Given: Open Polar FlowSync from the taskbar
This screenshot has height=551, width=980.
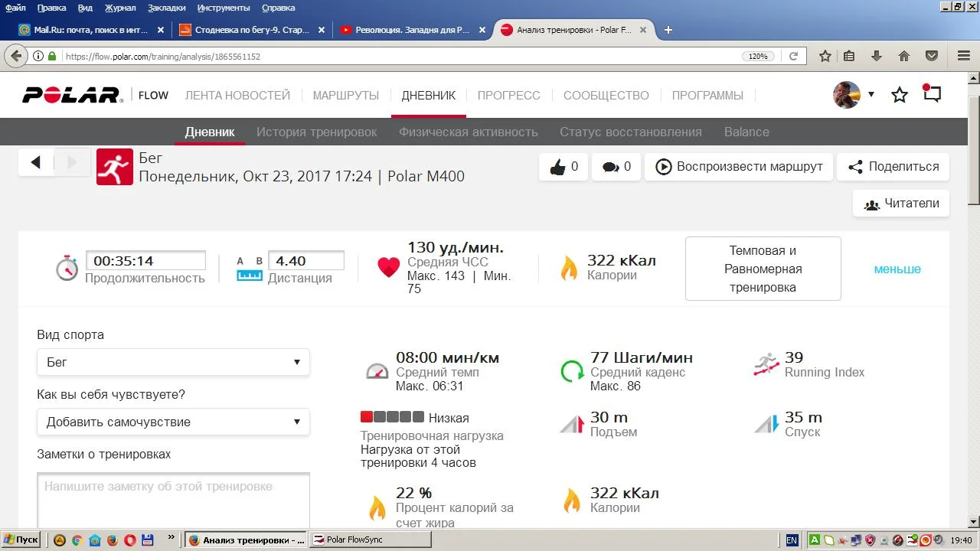Looking at the screenshot, I should 369,540.
